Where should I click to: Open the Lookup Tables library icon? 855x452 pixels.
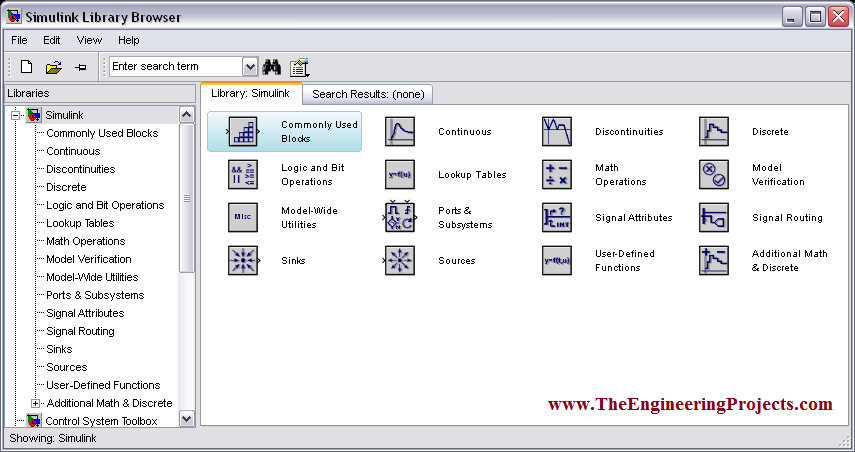400,174
